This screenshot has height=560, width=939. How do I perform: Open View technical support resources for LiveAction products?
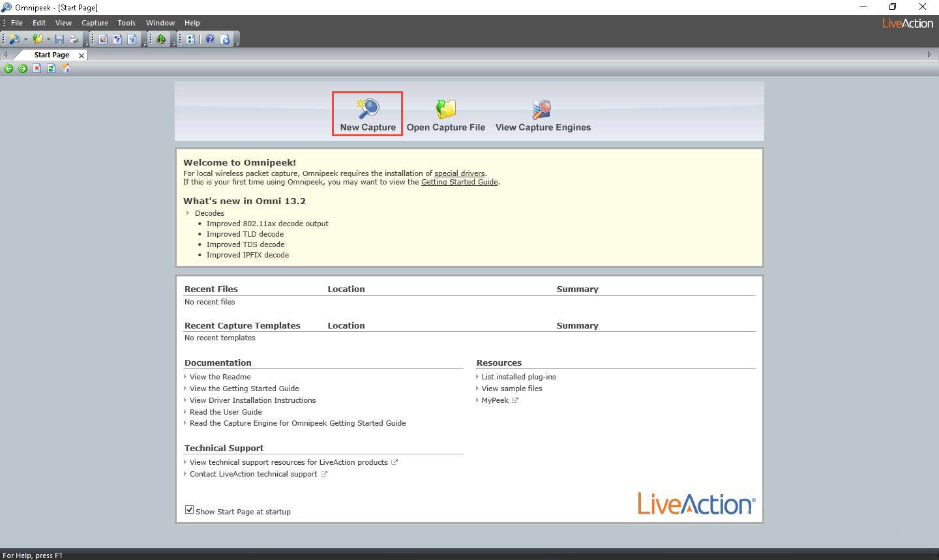pos(293,462)
